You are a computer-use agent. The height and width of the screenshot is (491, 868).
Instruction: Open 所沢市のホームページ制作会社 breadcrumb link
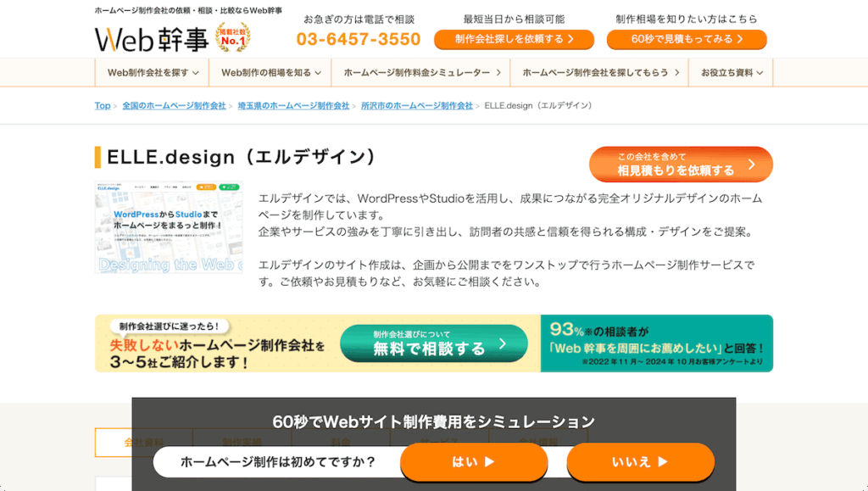click(x=417, y=105)
